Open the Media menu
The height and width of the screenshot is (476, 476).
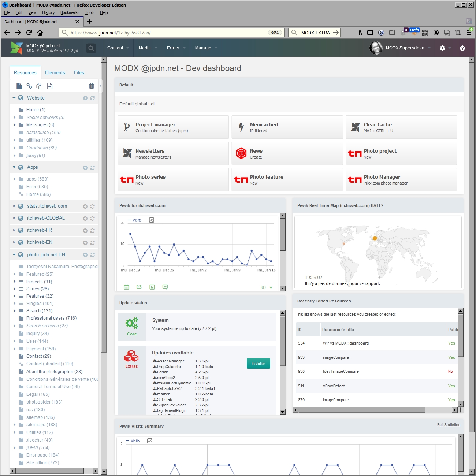[x=148, y=48]
